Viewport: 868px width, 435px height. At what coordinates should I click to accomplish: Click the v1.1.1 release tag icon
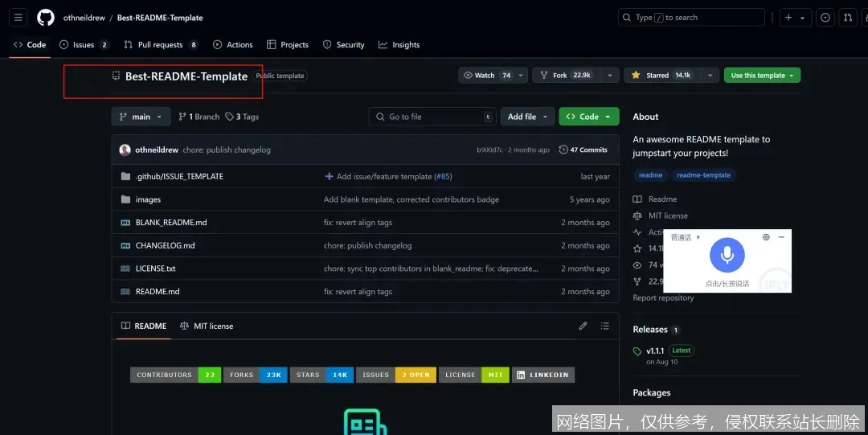[637, 351]
